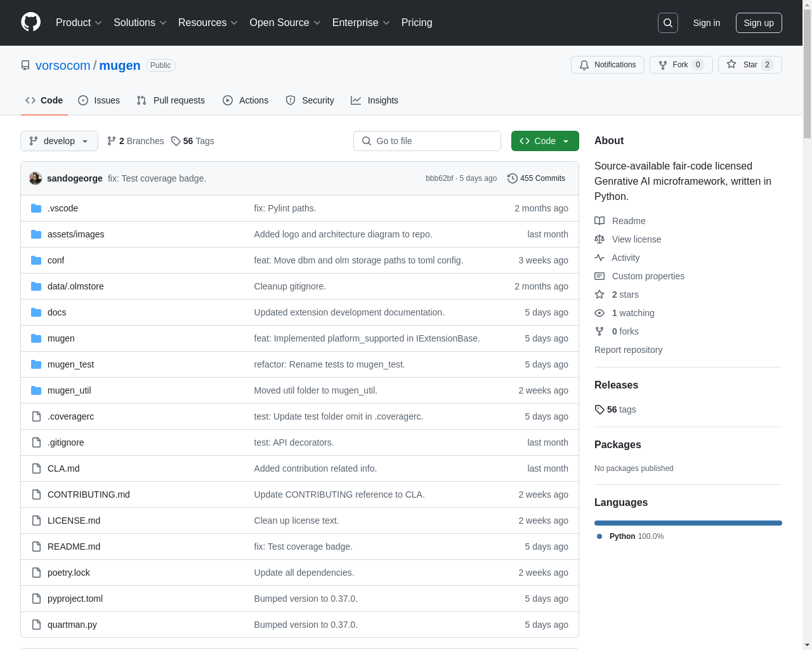Click the Python language bar

click(x=688, y=523)
